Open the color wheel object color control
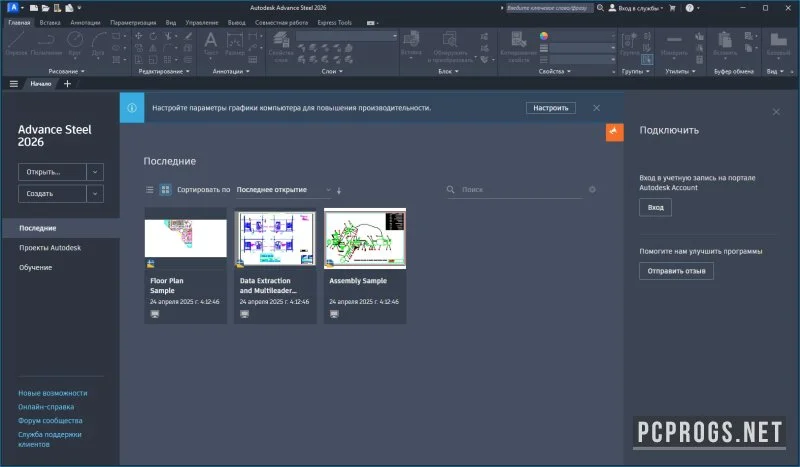 544,36
